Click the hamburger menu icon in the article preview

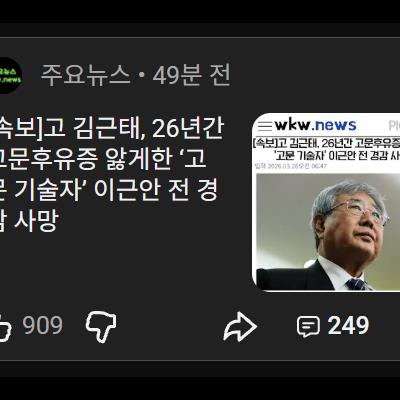coord(265,126)
